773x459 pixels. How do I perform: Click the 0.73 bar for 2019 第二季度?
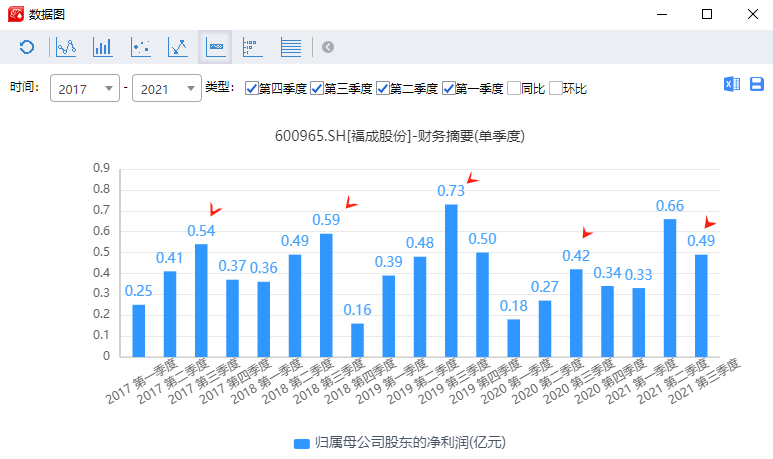(x=451, y=280)
